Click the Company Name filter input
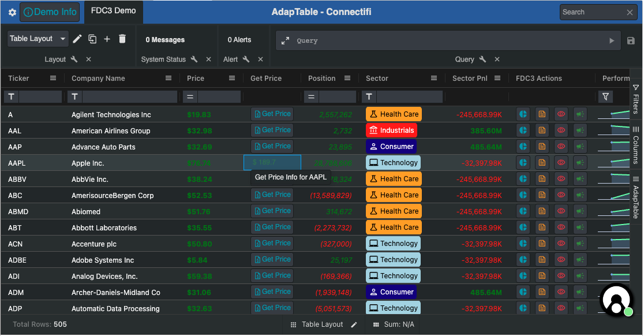 [130, 96]
